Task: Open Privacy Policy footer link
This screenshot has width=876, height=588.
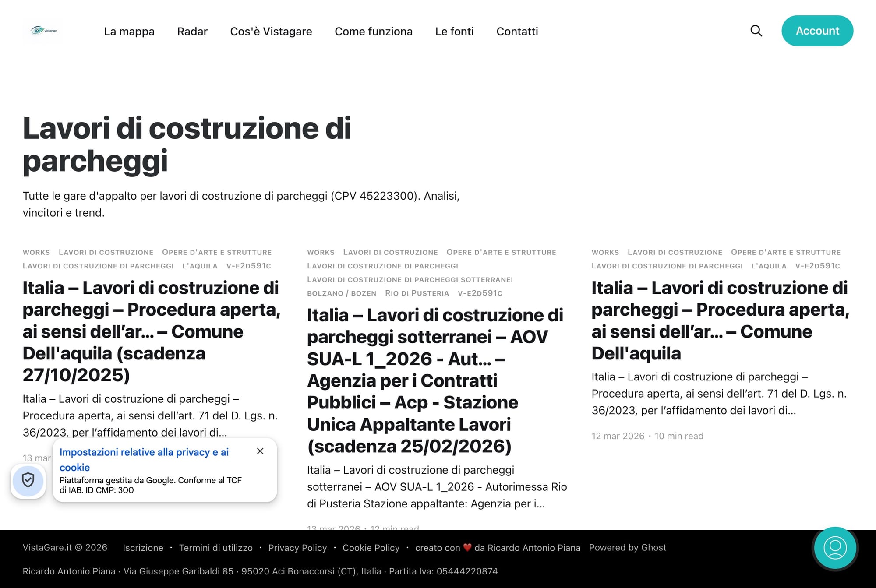Action: click(297, 548)
